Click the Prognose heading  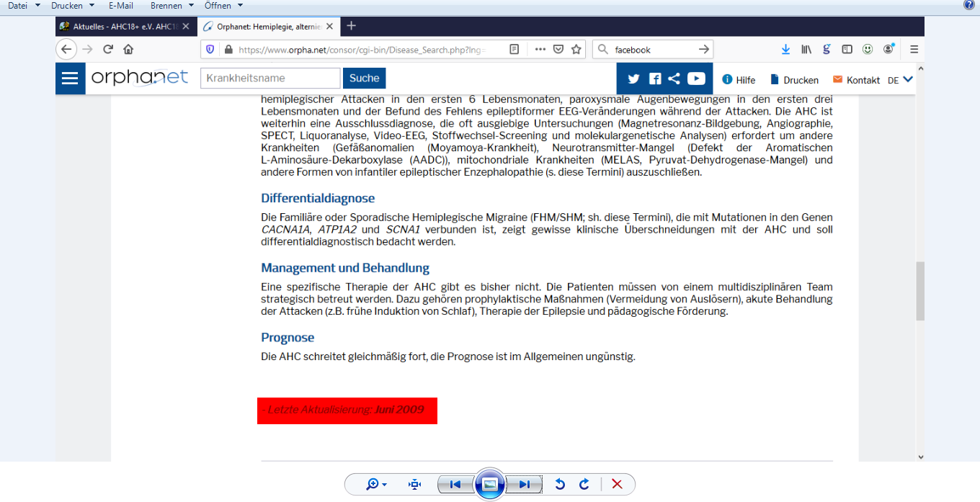pyautogui.click(x=288, y=337)
